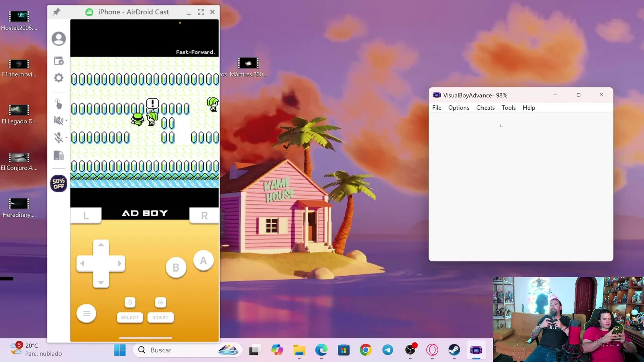The width and height of the screenshot is (644, 362).
Task: Select the El.Conjuro.4 video file on desktop
Action: (19, 161)
